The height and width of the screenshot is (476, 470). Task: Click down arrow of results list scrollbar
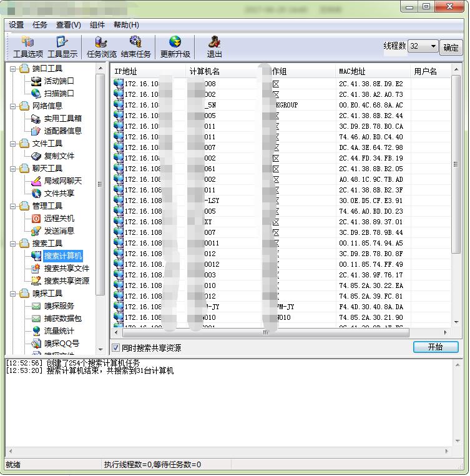(x=456, y=322)
